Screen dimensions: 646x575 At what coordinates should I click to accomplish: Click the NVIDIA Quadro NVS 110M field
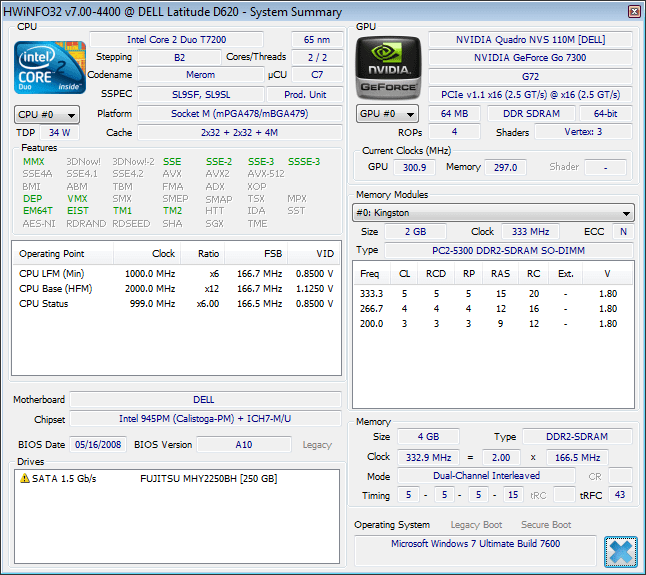(x=530, y=40)
